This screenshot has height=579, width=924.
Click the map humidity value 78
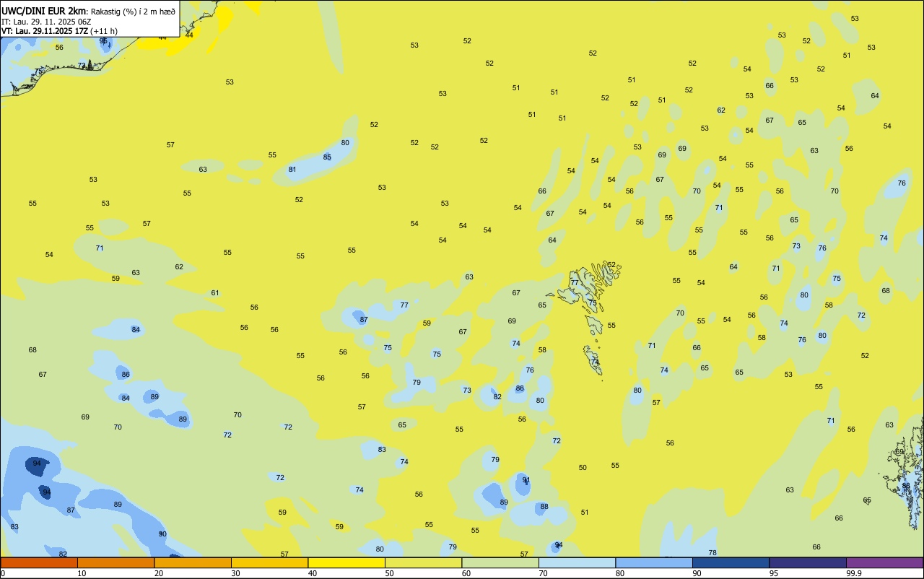pos(712,553)
